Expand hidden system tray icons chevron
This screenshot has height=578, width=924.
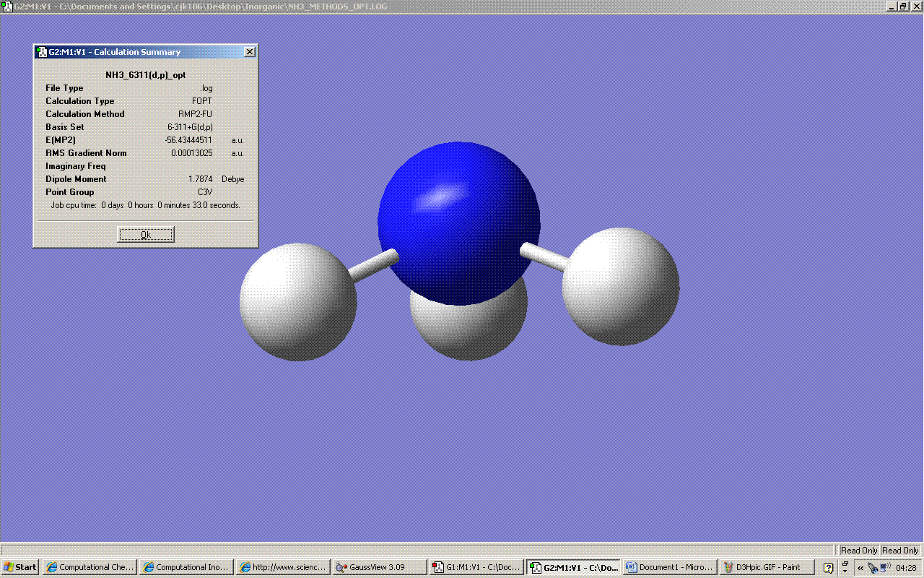point(860,568)
